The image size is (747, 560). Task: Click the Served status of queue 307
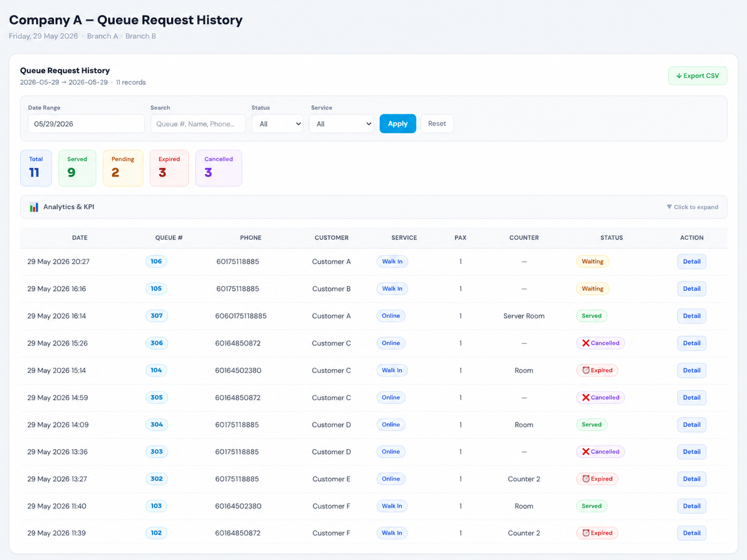click(x=591, y=316)
